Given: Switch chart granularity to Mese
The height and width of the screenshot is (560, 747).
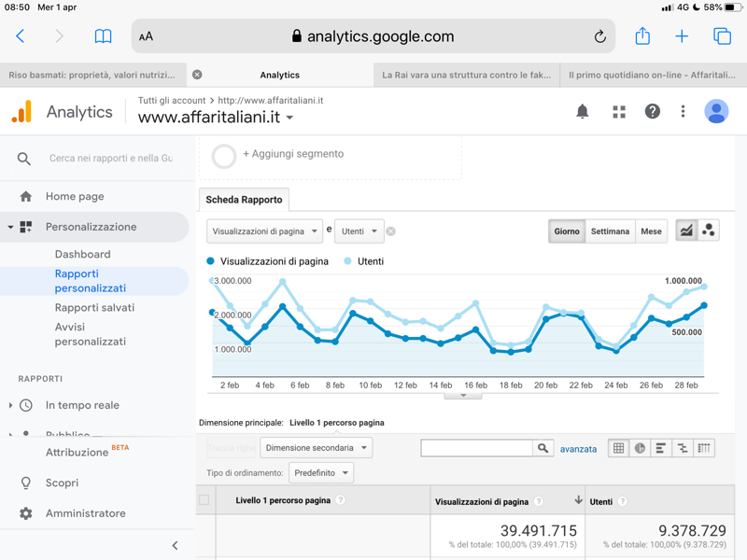Looking at the screenshot, I should pos(651,231).
